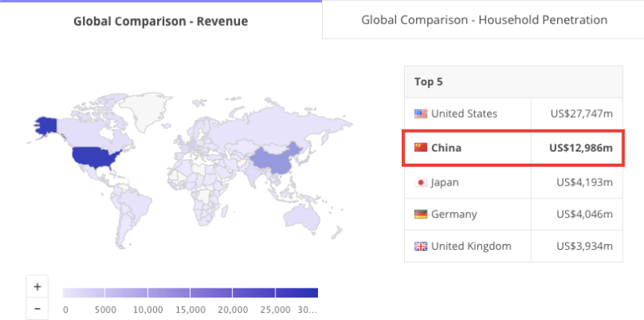Zoom in on the map with plus button

(x=37, y=286)
